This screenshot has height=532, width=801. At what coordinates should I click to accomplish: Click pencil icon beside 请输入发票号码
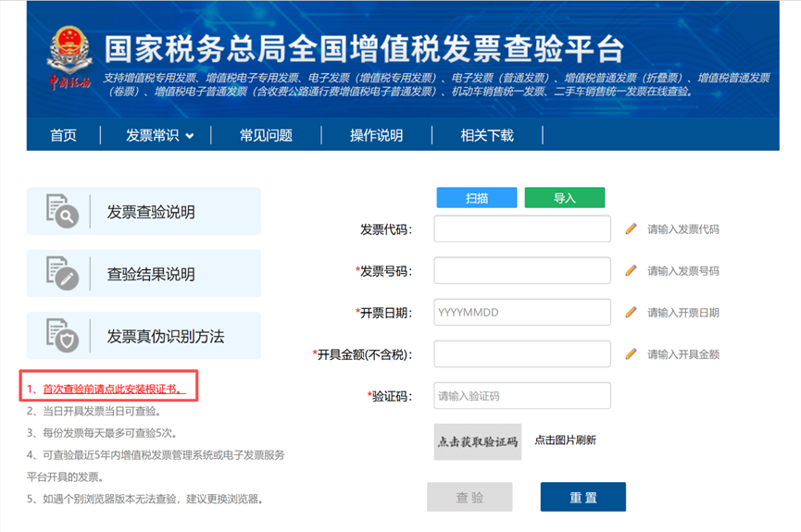click(631, 270)
